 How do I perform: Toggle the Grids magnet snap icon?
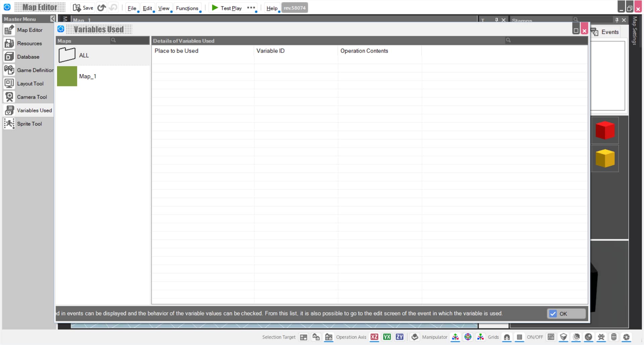pos(507,337)
